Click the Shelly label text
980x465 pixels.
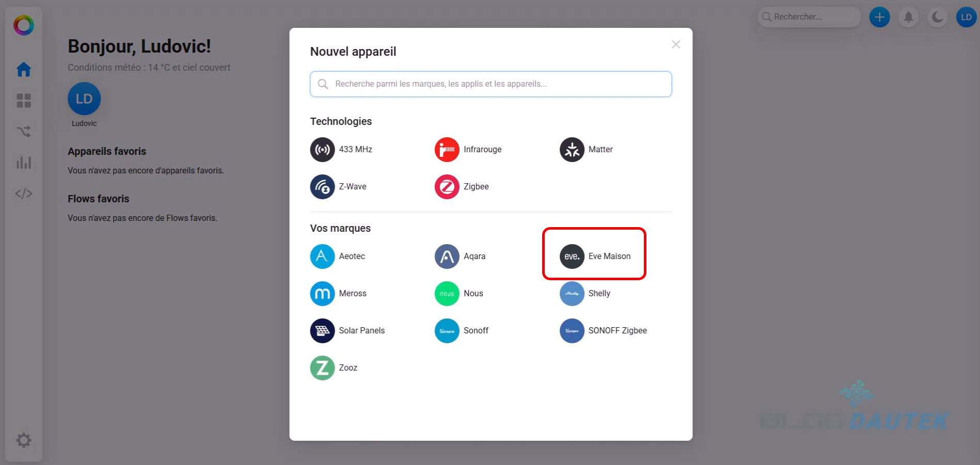tap(599, 294)
